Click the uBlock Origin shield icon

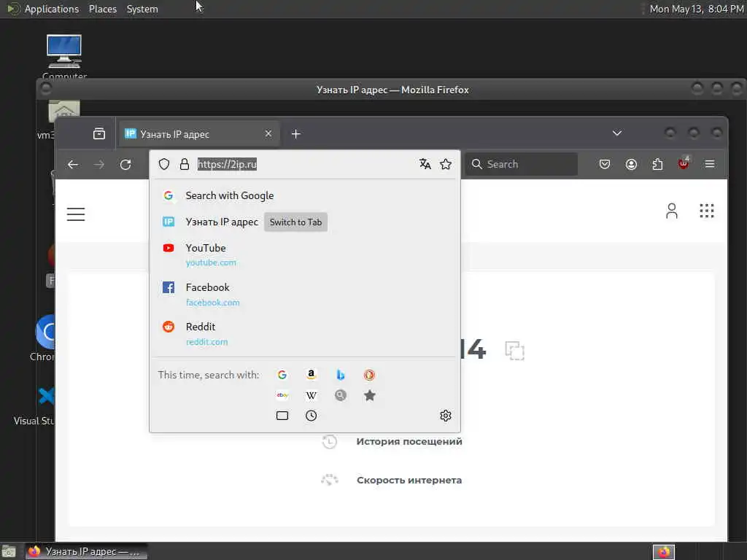pos(683,163)
